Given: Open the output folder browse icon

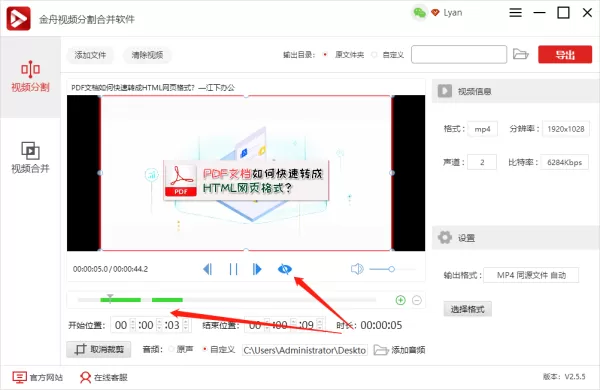Looking at the screenshot, I should point(520,54).
